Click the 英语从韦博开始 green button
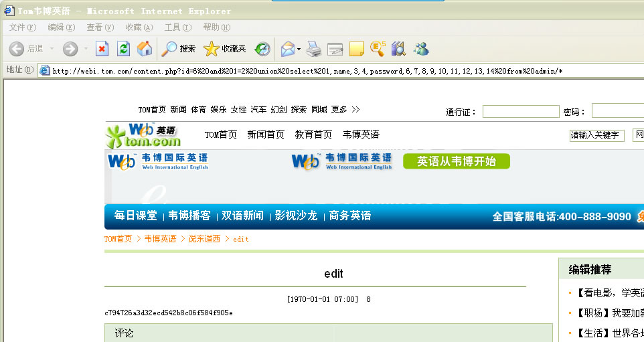The width and height of the screenshot is (644, 342). [457, 161]
